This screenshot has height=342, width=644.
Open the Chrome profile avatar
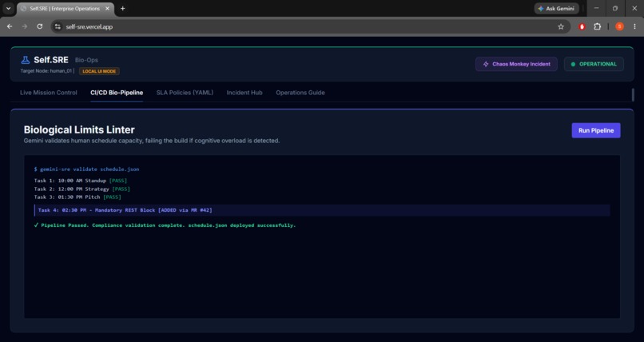[x=619, y=26]
